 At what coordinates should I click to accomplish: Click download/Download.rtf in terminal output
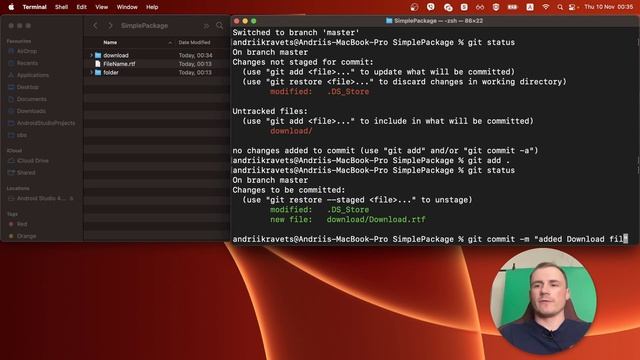pyautogui.click(x=376, y=220)
